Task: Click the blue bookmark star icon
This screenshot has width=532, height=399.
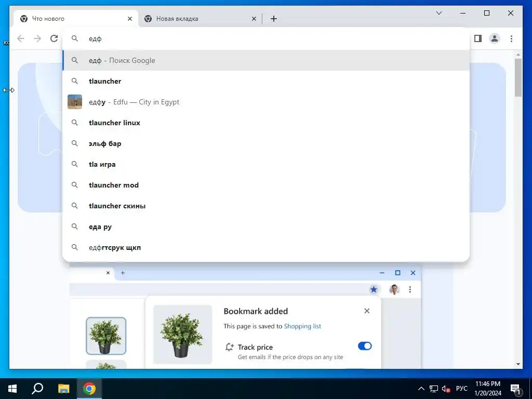Action: (374, 289)
